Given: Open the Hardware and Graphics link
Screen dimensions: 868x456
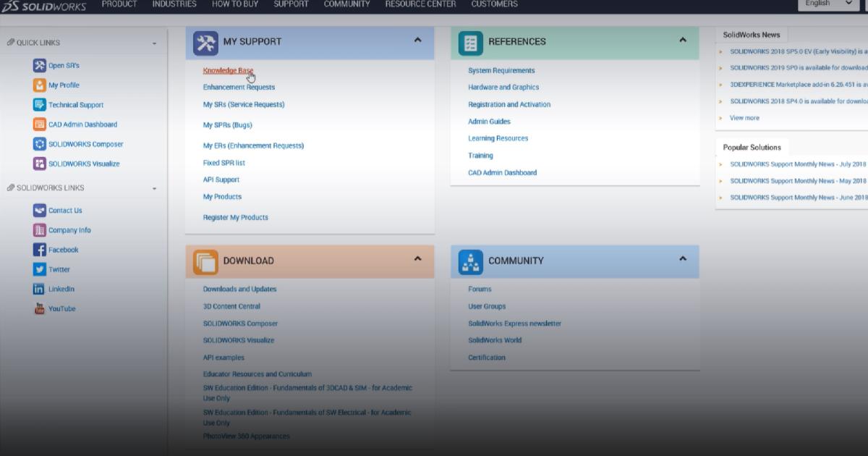Looking at the screenshot, I should 503,87.
